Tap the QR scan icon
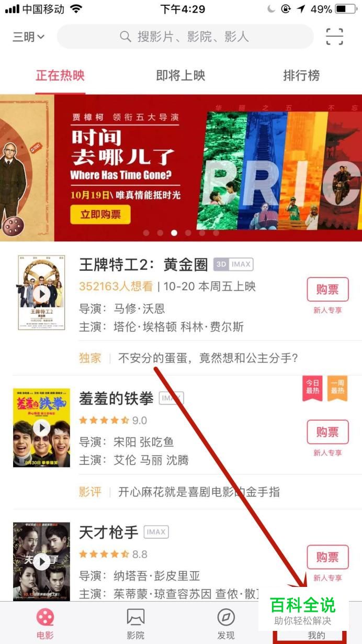The height and width of the screenshot is (644, 362). 334,37
